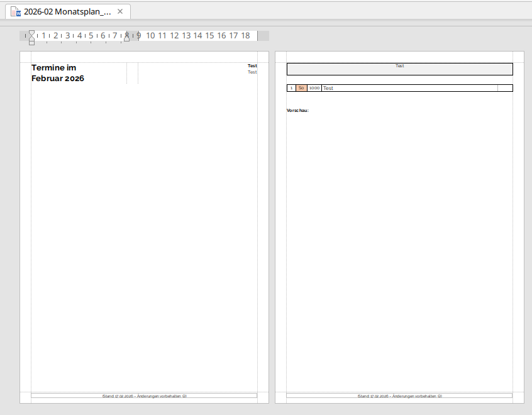This screenshot has height=415, width=532.
Task: Click table cell containing '1'
Action: point(291,88)
